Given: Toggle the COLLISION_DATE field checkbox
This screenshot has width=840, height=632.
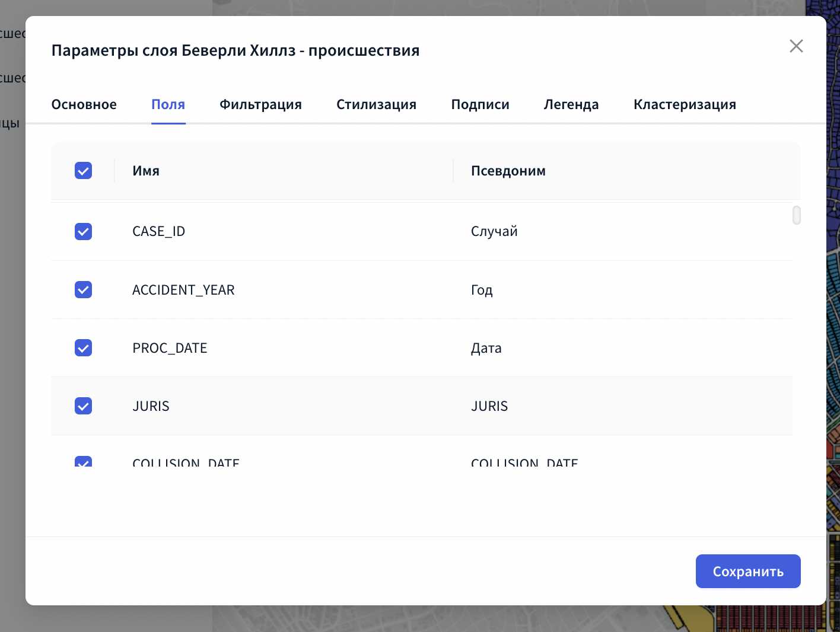Looking at the screenshot, I should (84, 462).
